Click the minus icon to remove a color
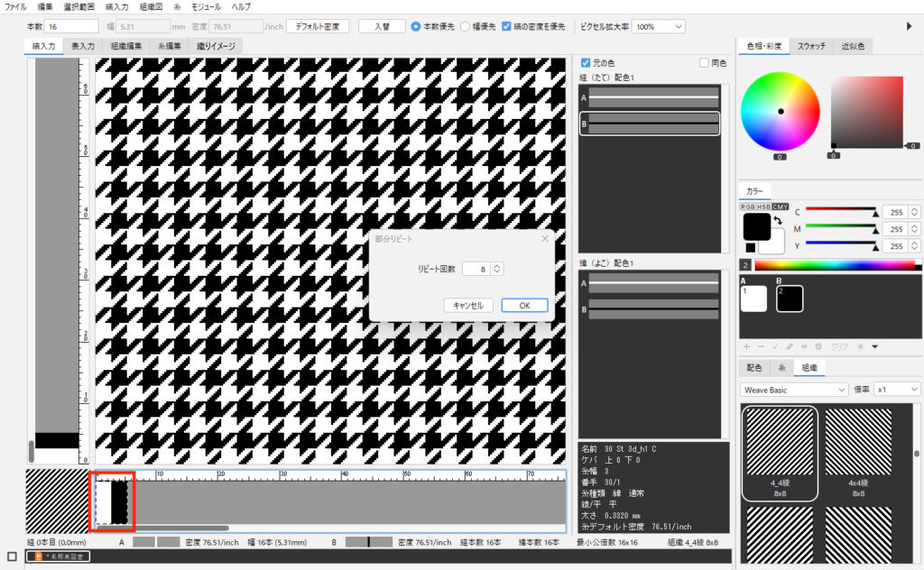 point(761,346)
